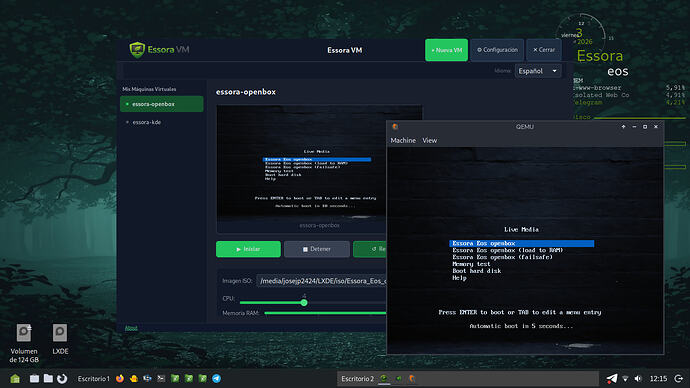The height and width of the screenshot is (388, 690).
Task: Open the white folder icon in taskbar
Action: [x=48, y=378]
